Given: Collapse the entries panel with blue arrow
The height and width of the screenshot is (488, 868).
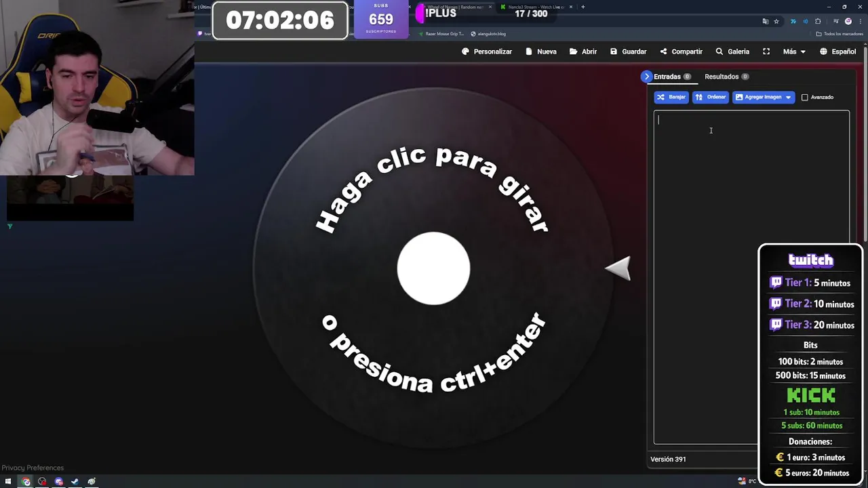Looking at the screenshot, I should 646,77.
